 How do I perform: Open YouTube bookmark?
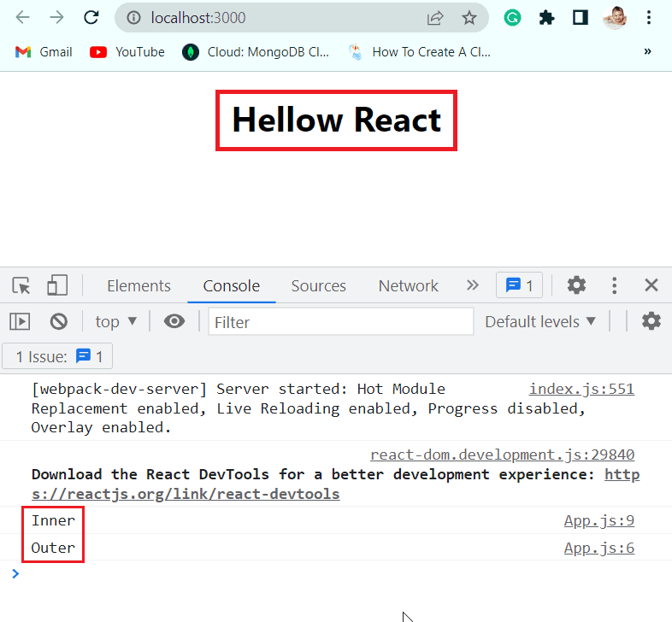point(127,52)
